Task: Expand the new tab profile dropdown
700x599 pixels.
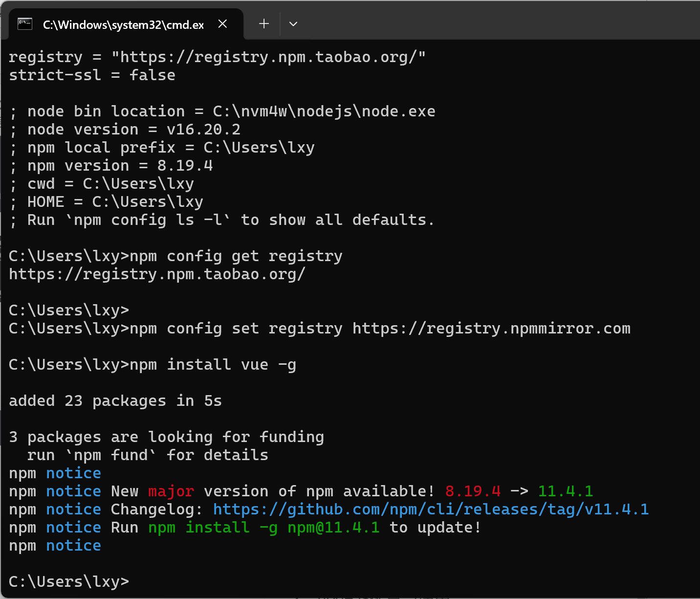Action: click(x=293, y=23)
